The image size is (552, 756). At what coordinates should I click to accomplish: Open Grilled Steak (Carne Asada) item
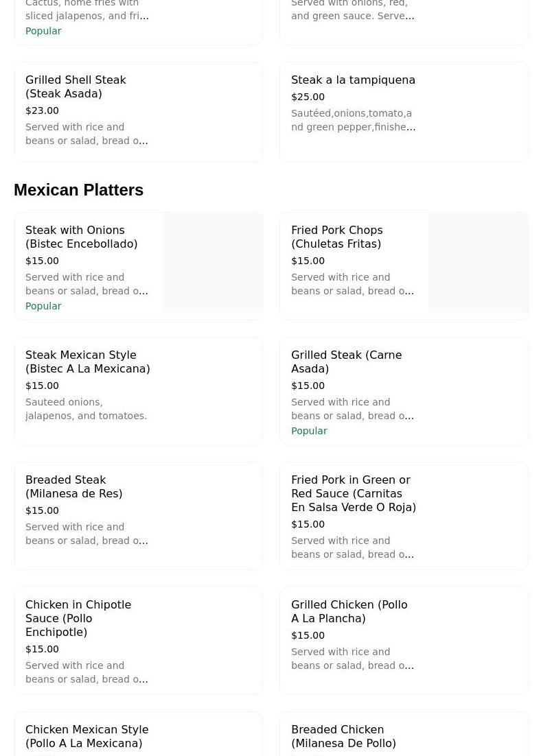pos(346,362)
